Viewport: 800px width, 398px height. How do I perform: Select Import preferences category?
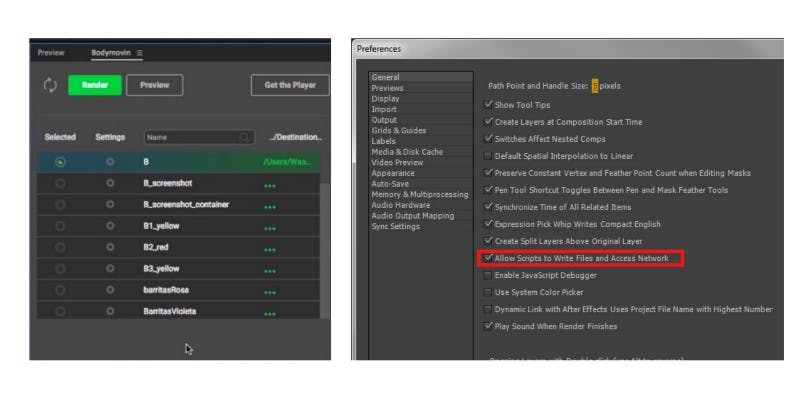pyautogui.click(x=384, y=109)
